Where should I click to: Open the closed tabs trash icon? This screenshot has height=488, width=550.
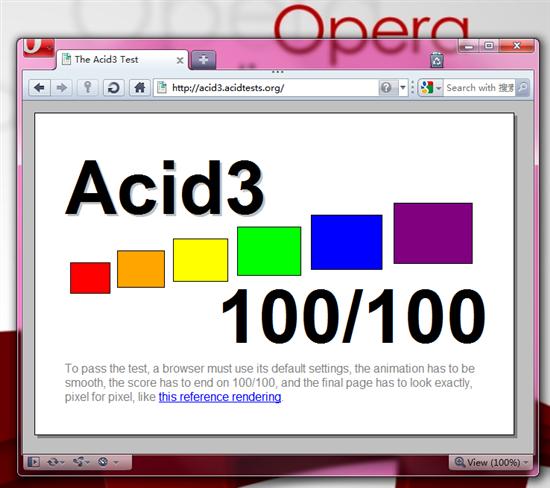click(437, 60)
